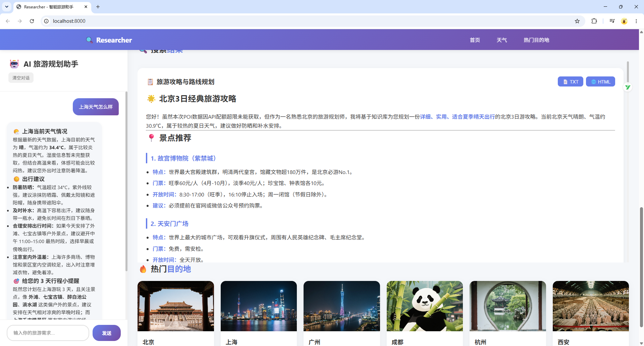Image resolution: width=644 pixels, height=346 pixels.
Task: Click the green floating extension icon
Action: click(x=627, y=87)
